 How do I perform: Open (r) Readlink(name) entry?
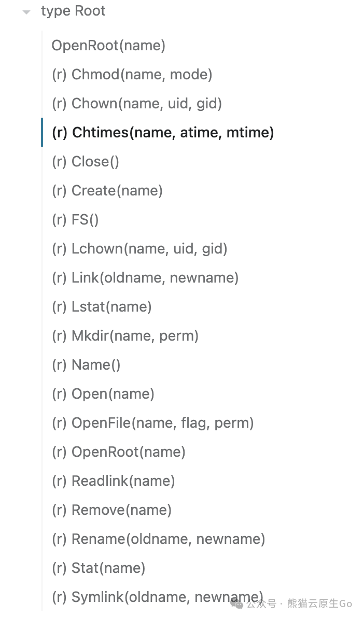[113, 481]
